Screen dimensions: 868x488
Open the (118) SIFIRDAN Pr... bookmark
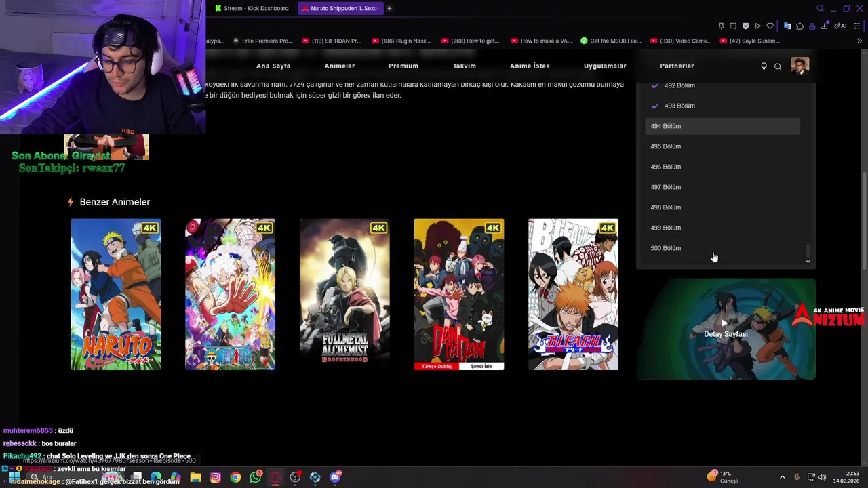pyautogui.click(x=332, y=41)
